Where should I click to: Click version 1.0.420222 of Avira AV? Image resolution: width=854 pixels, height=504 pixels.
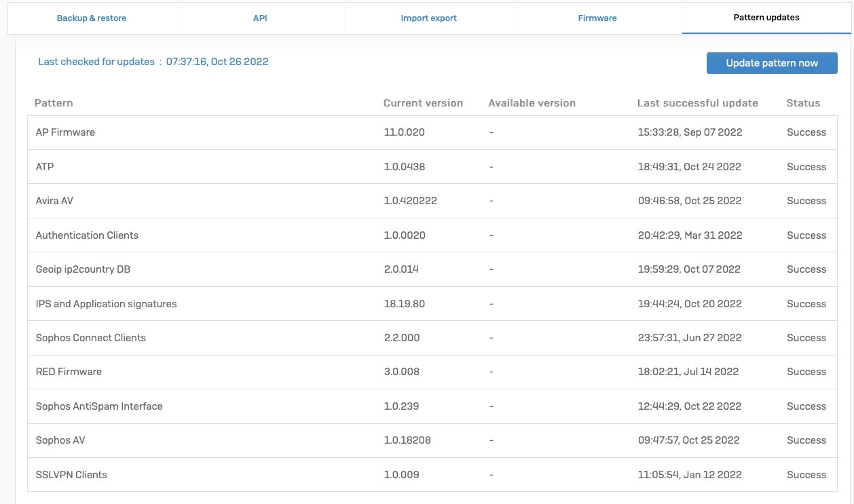410,201
